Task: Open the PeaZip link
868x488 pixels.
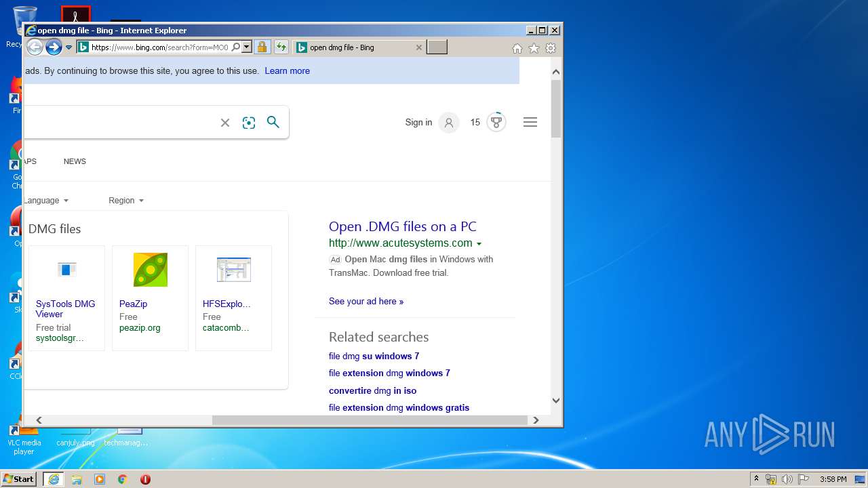Action: click(133, 304)
